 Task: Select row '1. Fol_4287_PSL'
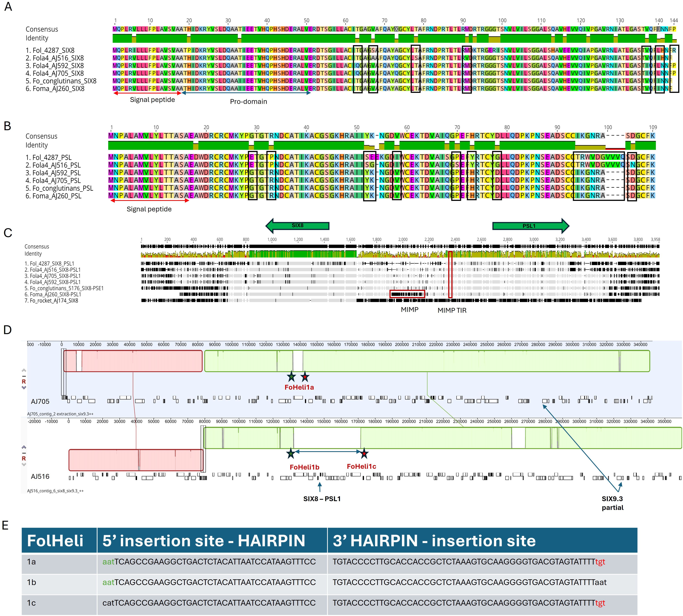(340, 157)
